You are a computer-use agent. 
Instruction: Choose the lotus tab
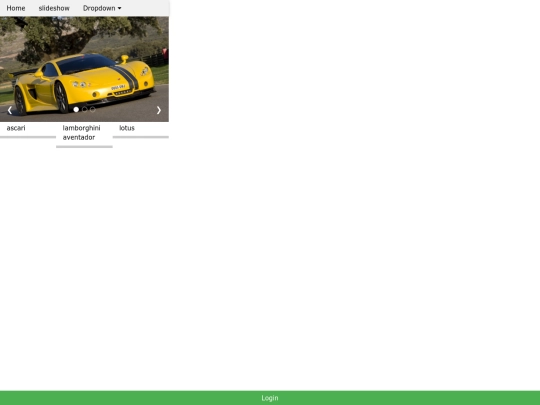tap(141, 130)
